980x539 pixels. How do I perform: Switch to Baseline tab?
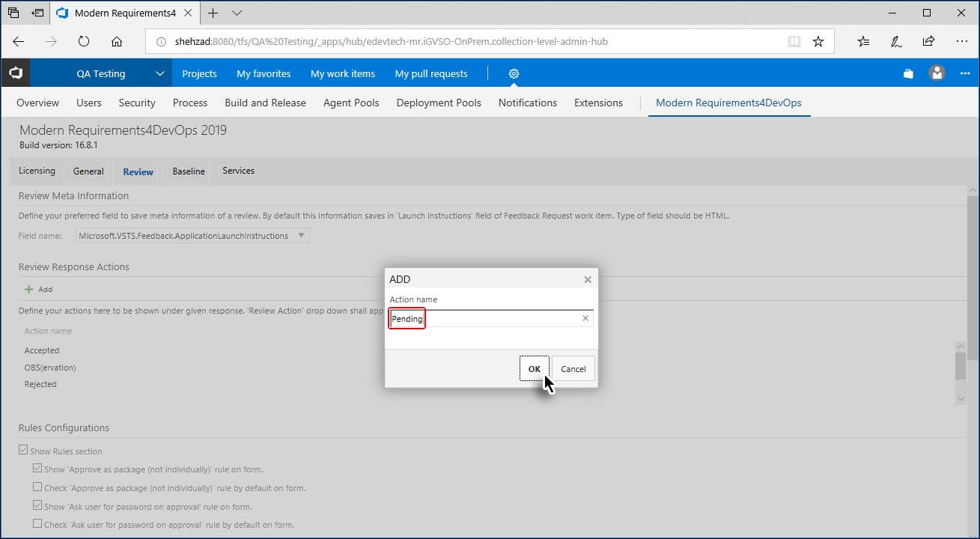click(x=189, y=171)
